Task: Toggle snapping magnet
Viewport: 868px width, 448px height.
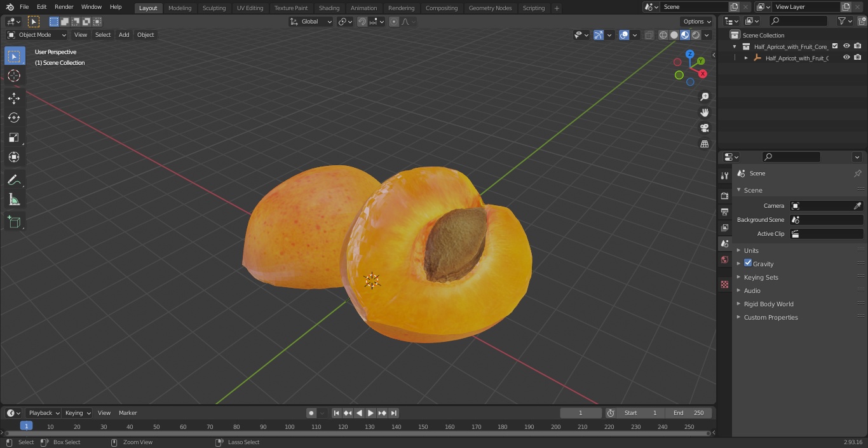Action: pyautogui.click(x=362, y=22)
